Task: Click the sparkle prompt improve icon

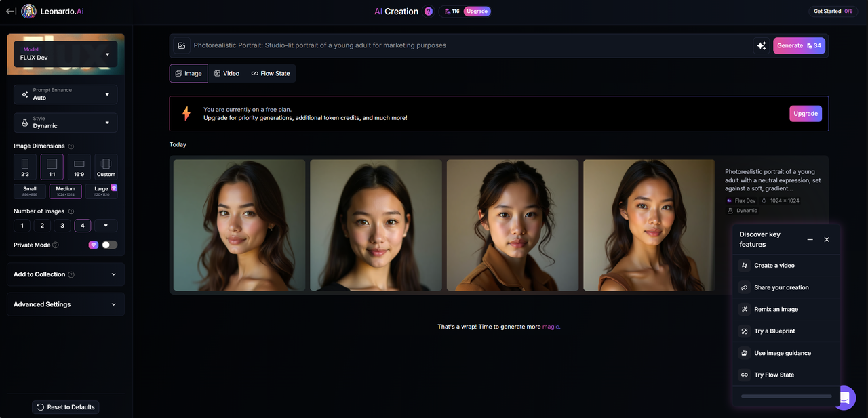Action: pos(762,45)
